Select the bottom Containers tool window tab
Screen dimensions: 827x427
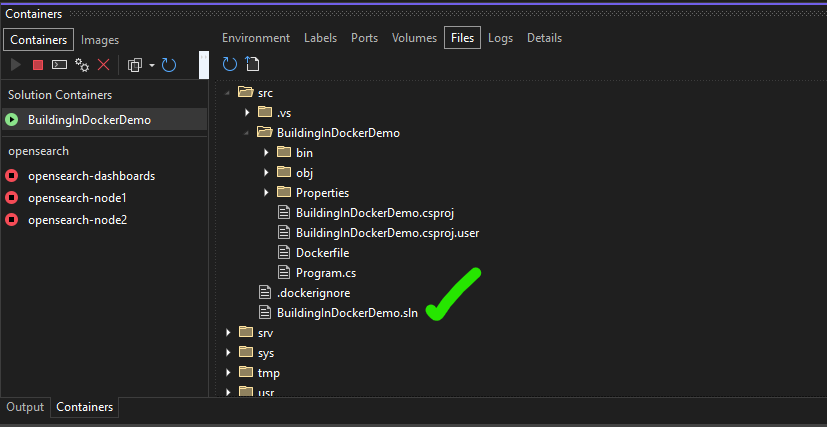point(84,407)
